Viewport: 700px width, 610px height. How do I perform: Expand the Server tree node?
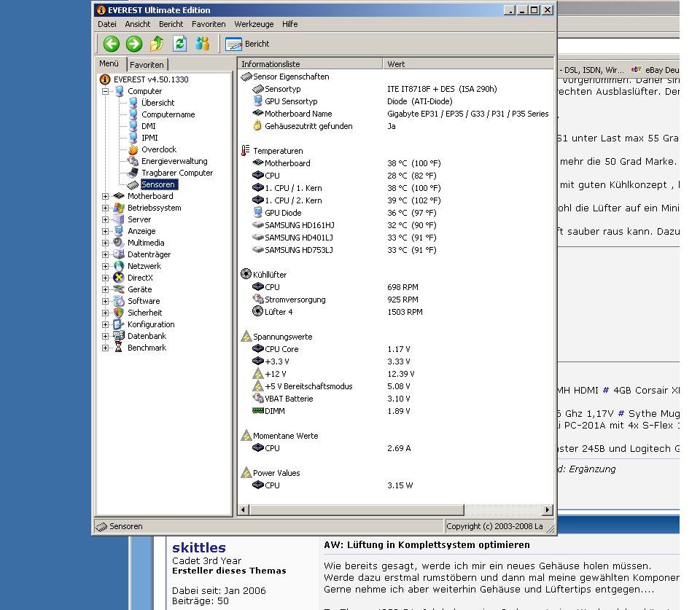(x=105, y=219)
